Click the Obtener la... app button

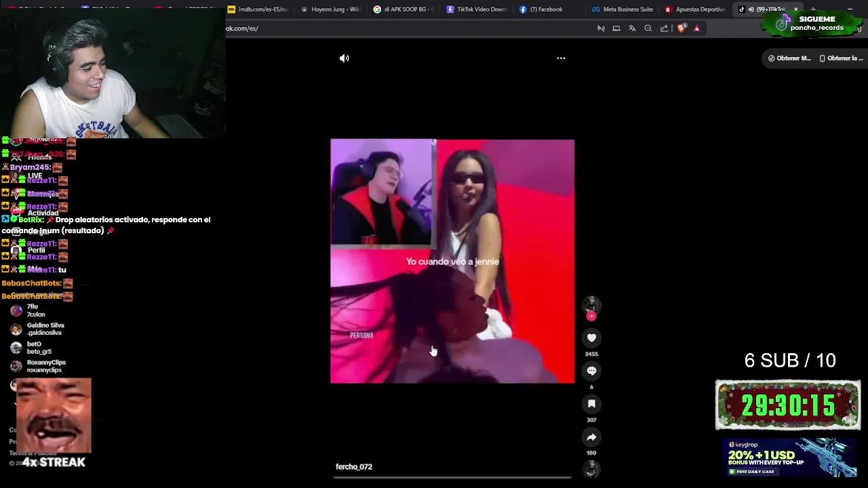pos(841,58)
